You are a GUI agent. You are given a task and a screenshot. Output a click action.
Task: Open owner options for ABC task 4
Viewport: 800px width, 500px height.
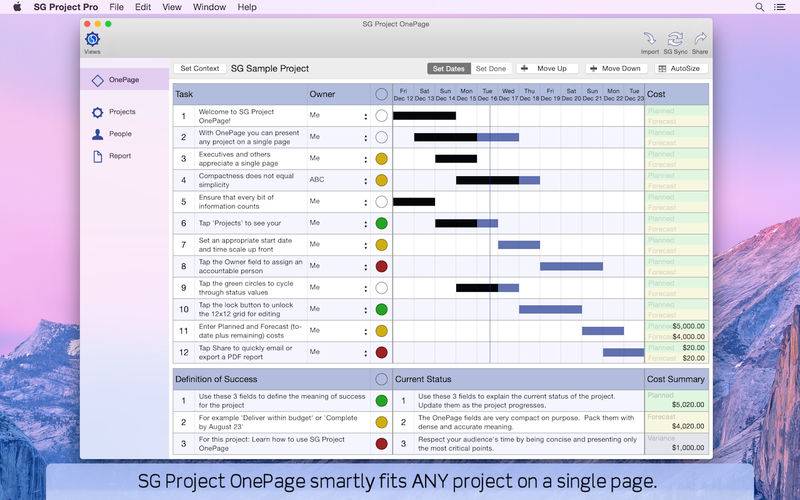365,181
